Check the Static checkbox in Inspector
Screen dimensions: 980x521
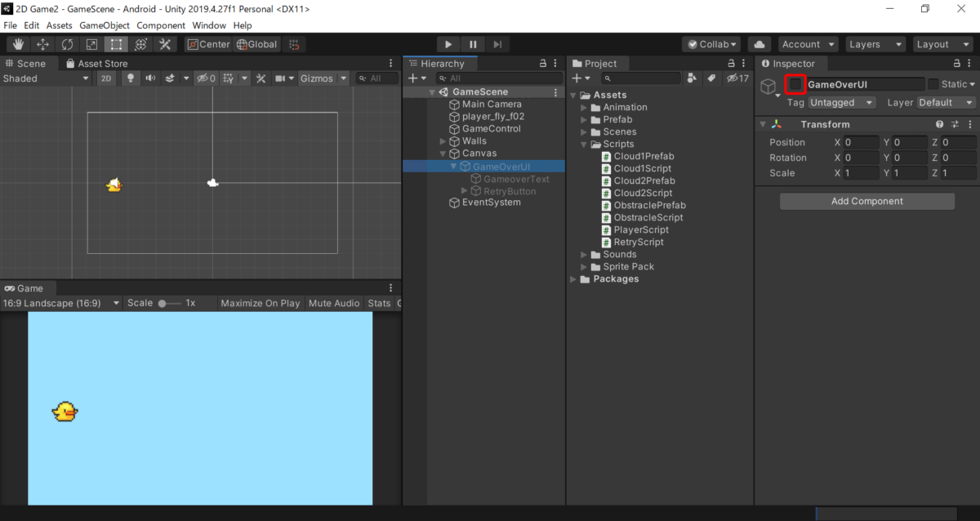point(933,84)
